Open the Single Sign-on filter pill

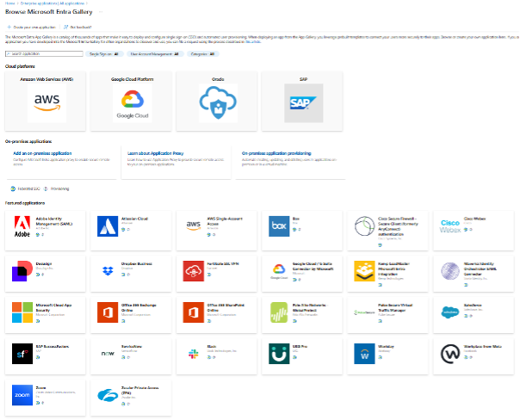104,54
